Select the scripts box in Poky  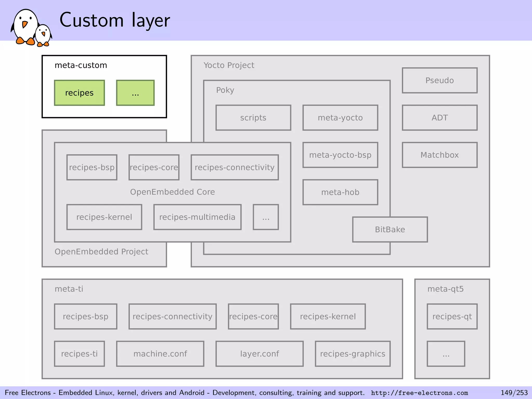253,118
